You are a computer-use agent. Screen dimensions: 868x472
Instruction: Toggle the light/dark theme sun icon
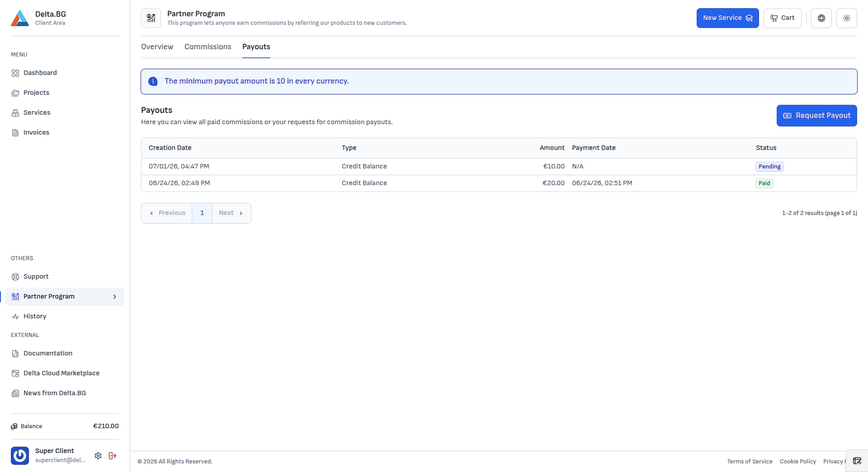point(846,18)
